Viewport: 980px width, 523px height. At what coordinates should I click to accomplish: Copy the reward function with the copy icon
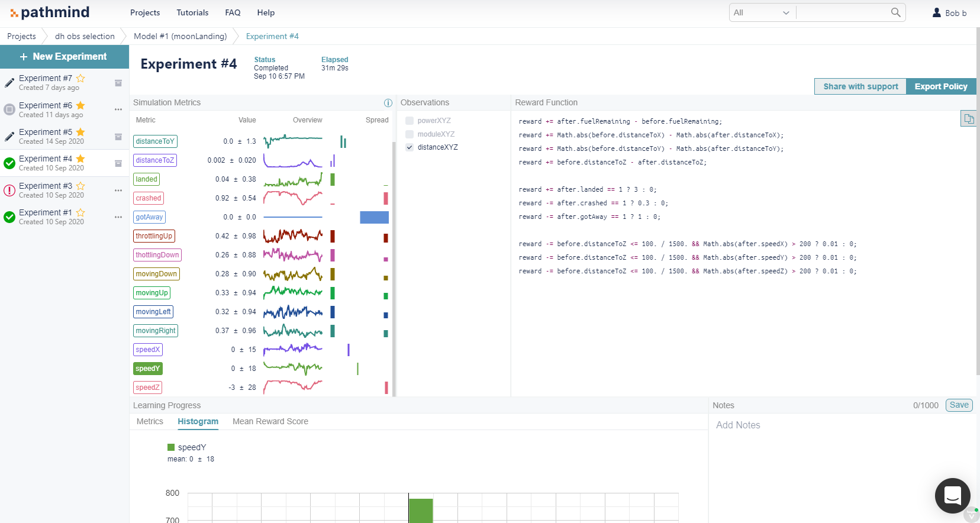[969, 119]
